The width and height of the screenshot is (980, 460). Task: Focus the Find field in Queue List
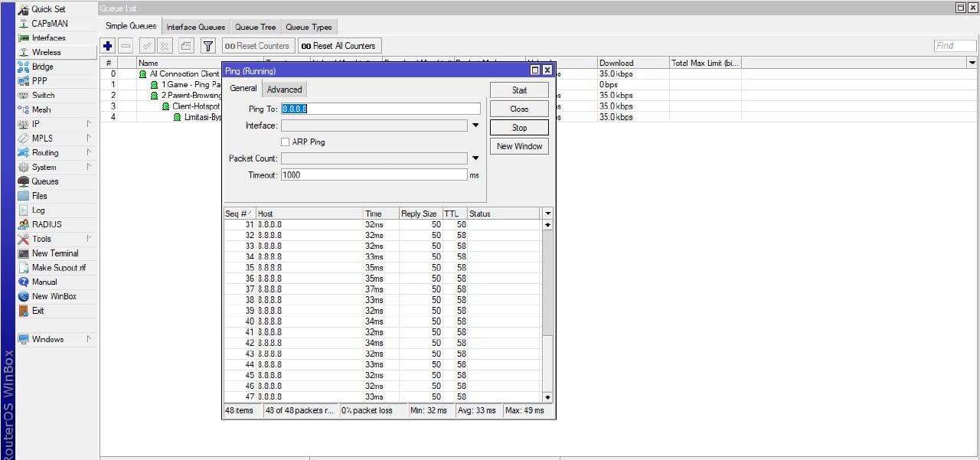(x=955, y=46)
